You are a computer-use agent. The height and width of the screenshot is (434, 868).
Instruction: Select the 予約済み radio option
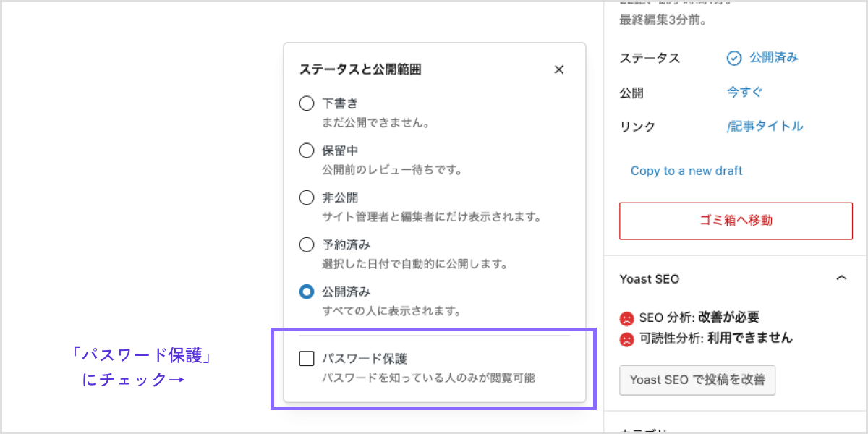click(307, 244)
